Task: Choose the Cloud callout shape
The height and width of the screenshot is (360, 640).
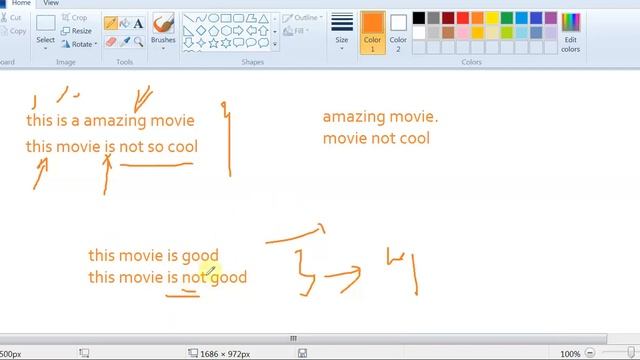Action: coord(264,42)
